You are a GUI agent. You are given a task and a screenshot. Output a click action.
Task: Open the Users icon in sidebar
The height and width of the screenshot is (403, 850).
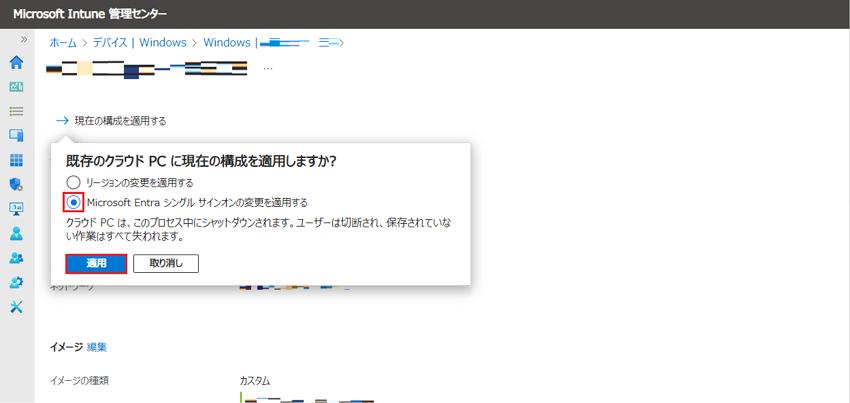click(x=17, y=234)
